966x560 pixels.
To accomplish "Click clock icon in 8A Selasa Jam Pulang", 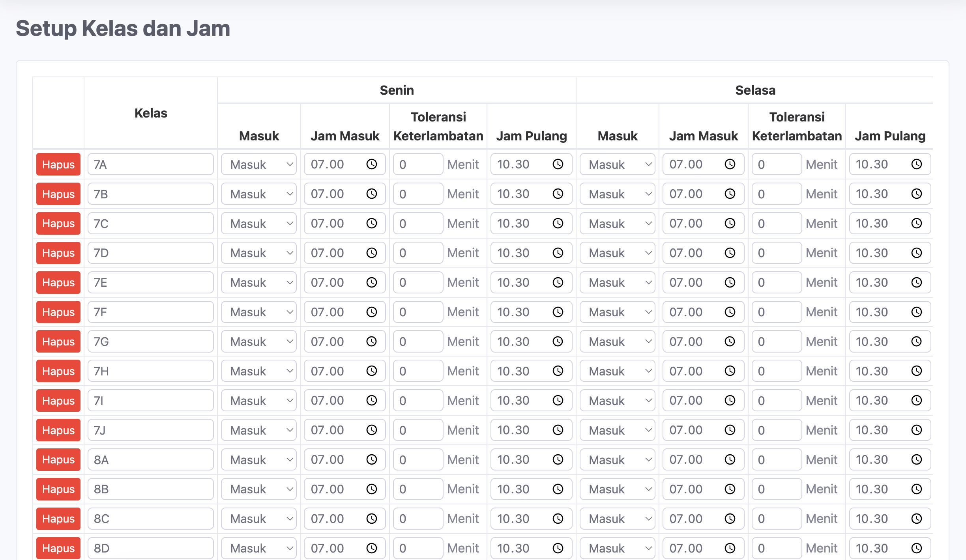I will pyautogui.click(x=917, y=459).
